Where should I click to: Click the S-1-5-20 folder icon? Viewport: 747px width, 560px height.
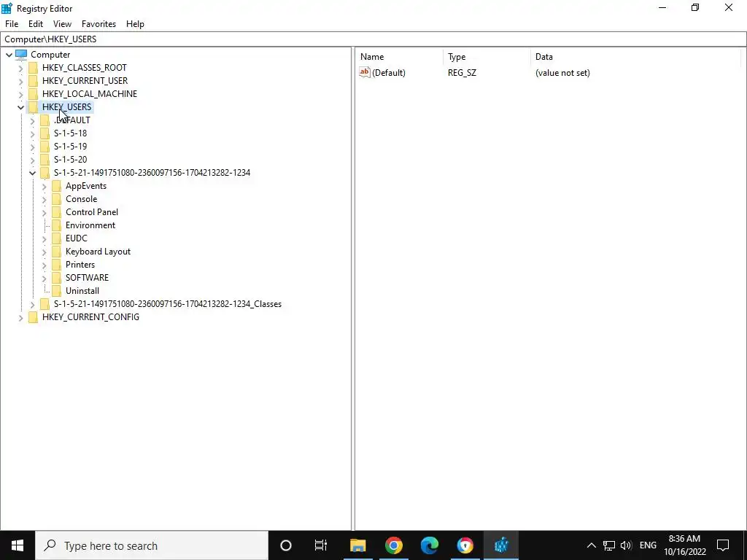(44, 159)
